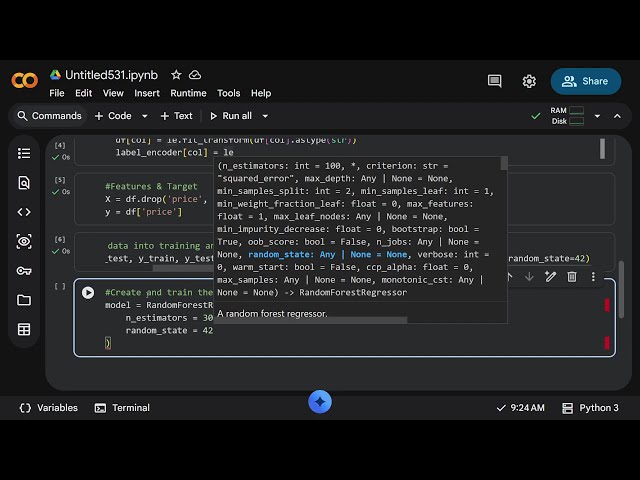
Task: Open the Terminal panel
Action: coord(122,408)
